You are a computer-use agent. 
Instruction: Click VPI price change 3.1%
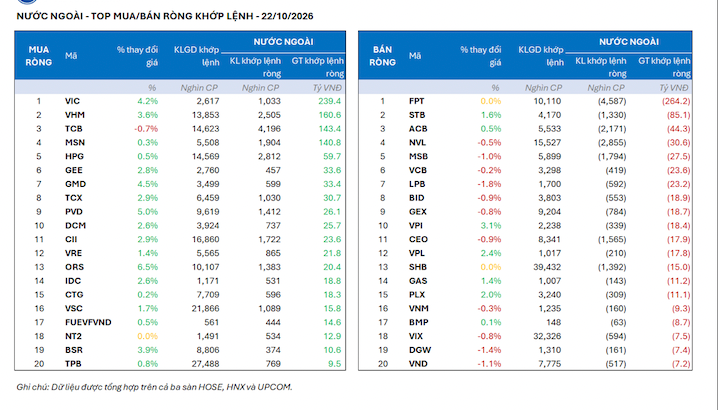(491, 225)
